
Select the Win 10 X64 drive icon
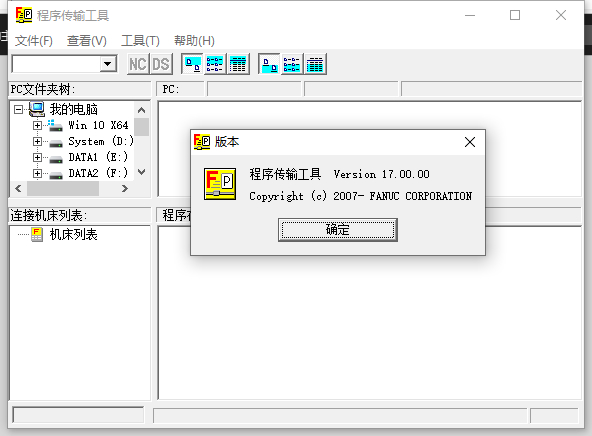[x=56, y=126]
